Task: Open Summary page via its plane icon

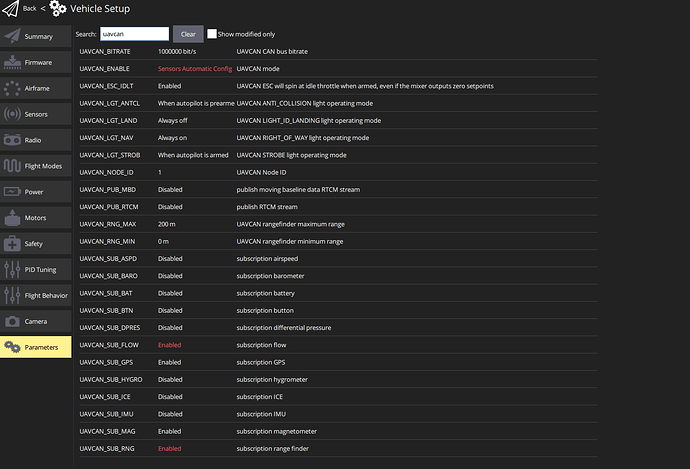Action: coord(12,36)
